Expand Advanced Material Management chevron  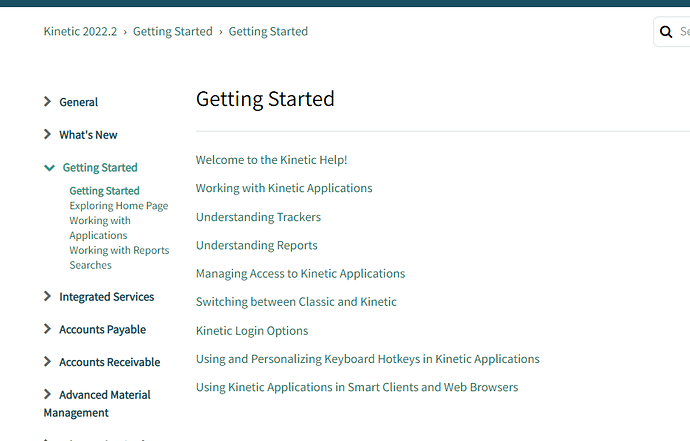click(x=48, y=394)
